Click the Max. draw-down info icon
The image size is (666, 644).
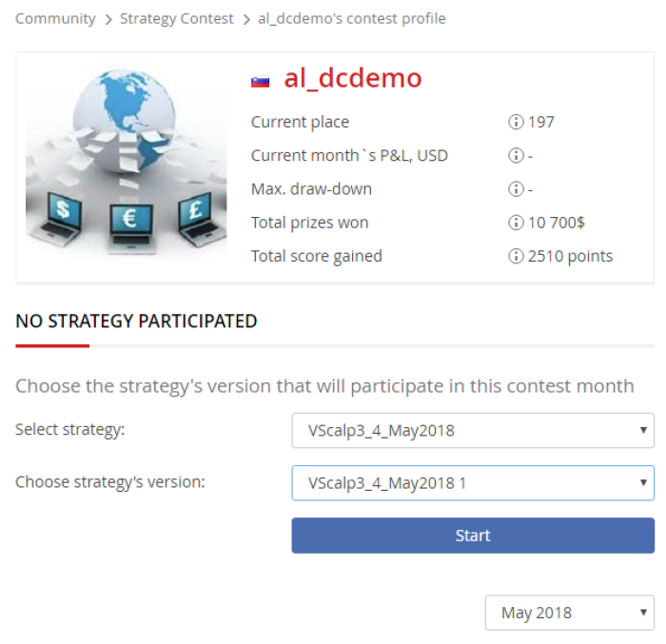(x=516, y=189)
